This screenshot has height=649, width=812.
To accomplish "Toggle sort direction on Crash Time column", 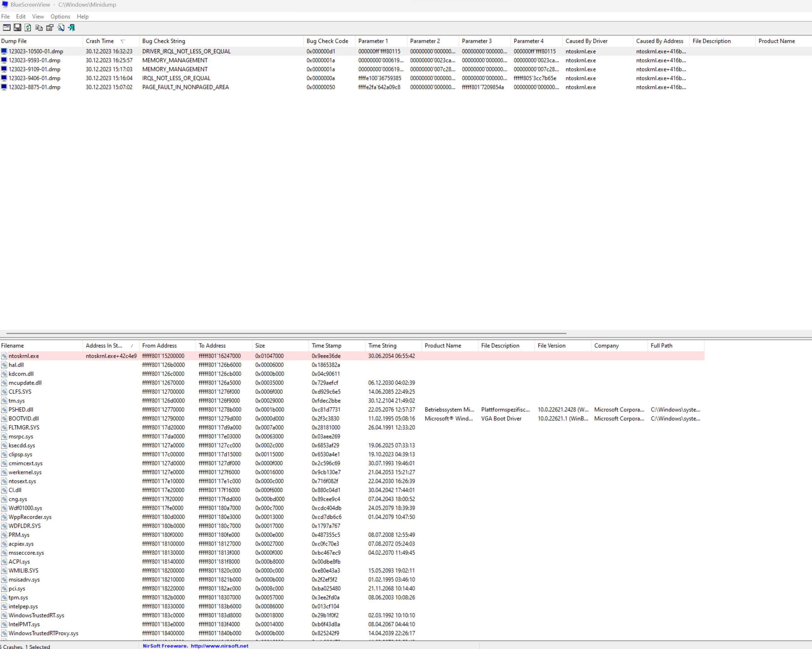I will (x=100, y=41).
